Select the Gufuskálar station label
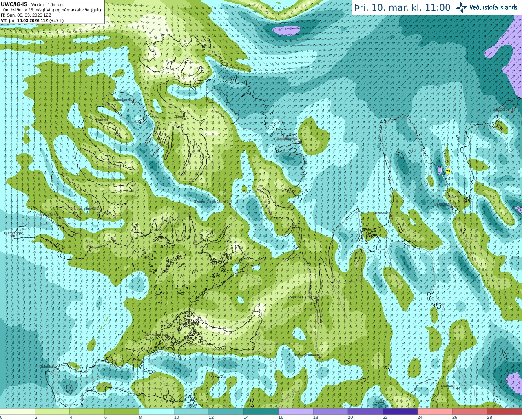Viewport: 522px width, 420px height. [47, 366]
